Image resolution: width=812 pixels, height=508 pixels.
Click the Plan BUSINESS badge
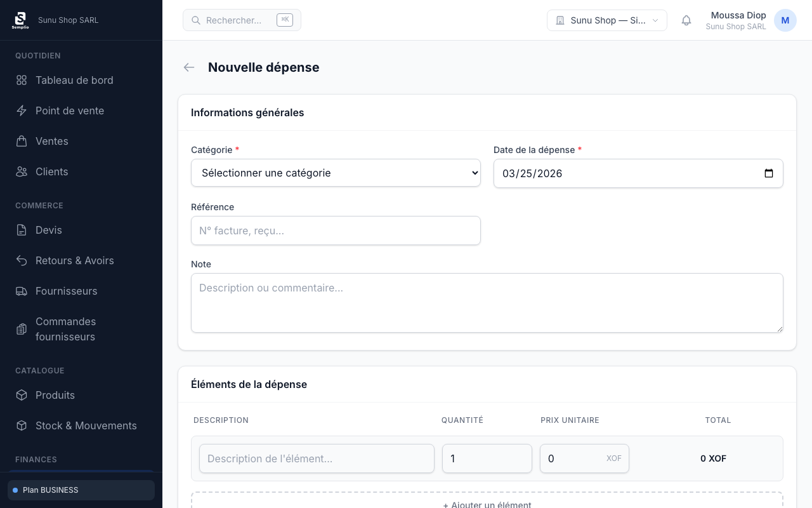[81, 490]
